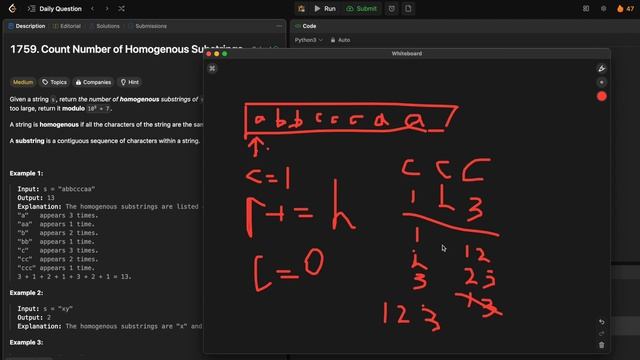Click the problem title 1759 heading
The image size is (640, 360).
pyautogui.click(x=127, y=49)
